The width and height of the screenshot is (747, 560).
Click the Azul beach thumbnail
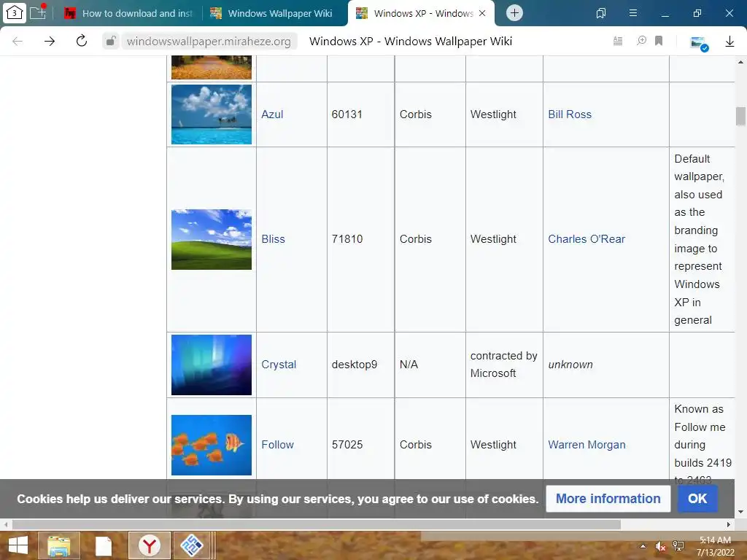[x=212, y=114]
